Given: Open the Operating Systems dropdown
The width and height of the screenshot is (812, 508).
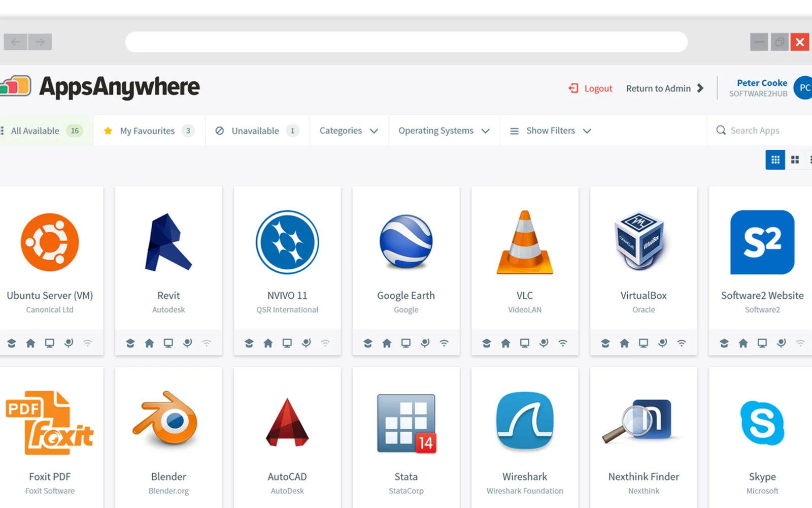Looking at the screenshot, I should pos(444,131).
